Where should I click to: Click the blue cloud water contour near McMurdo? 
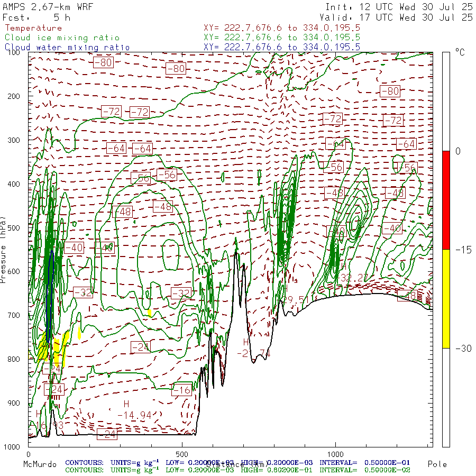tap(50, 296)
